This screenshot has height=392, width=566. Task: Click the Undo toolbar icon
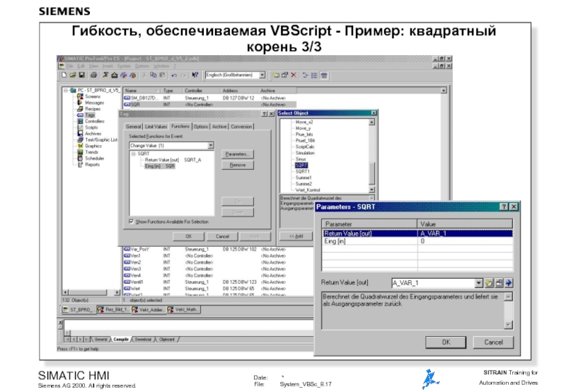pos(174,75)
